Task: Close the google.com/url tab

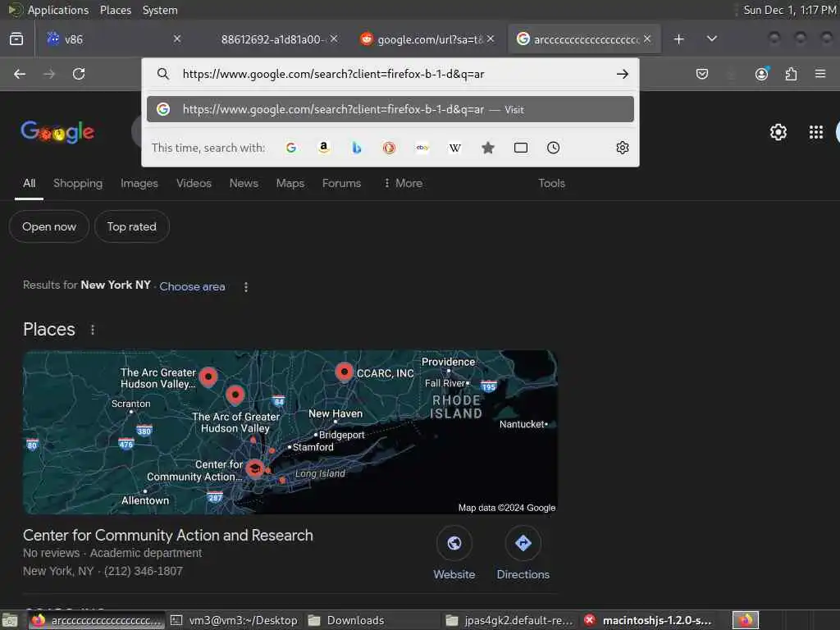Action: (x=491, y=39)
